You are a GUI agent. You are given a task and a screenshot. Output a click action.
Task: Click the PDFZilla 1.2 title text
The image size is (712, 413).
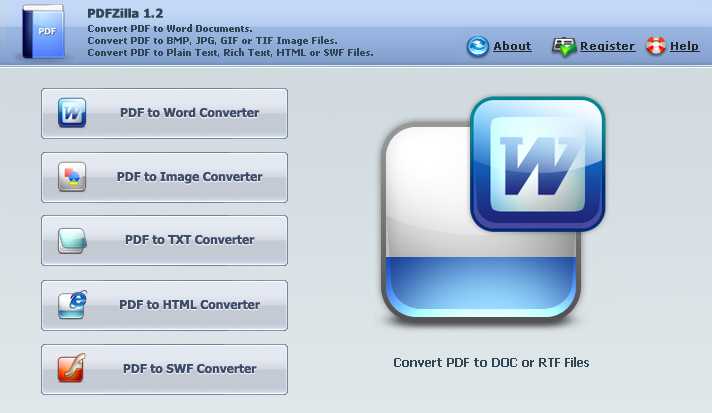click(x=125, y=14)
